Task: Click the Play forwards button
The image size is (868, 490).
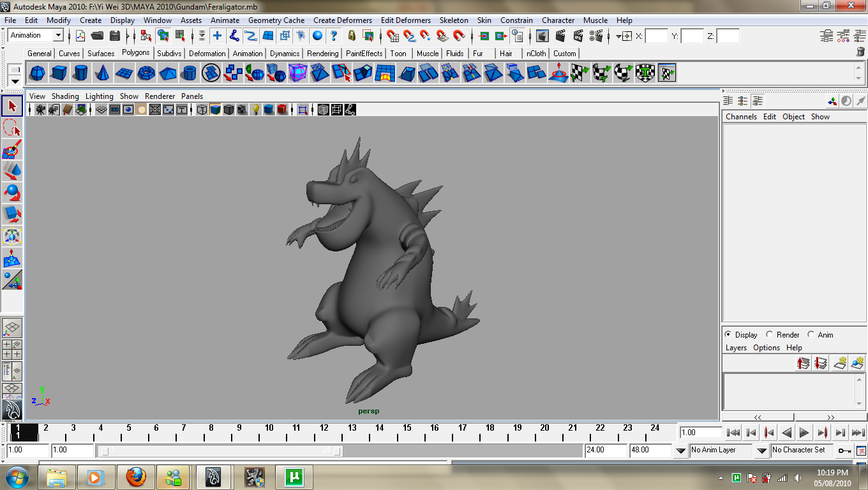Action: [x=804, y=433]
